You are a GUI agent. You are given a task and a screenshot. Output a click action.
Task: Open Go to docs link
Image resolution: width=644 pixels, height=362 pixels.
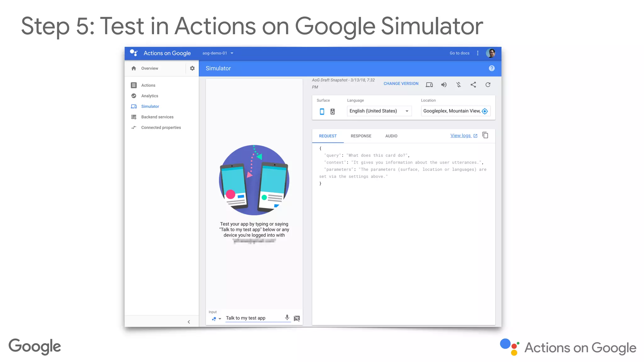459,53
